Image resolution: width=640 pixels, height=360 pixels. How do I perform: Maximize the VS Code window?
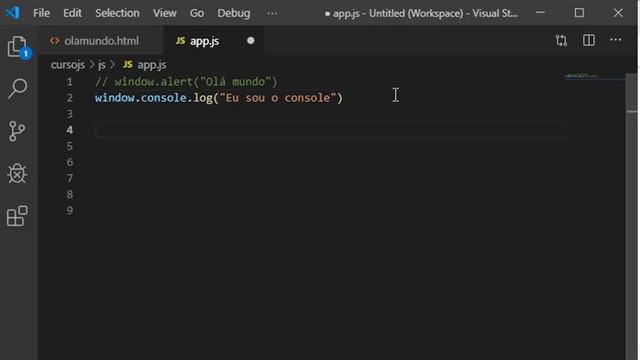pyautogui.click(x=579, y=13)
